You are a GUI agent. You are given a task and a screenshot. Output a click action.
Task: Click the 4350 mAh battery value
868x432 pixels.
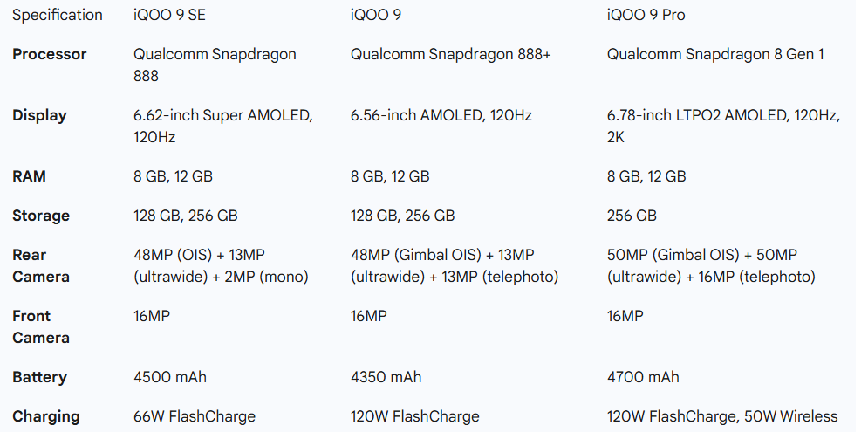point(386,377)
